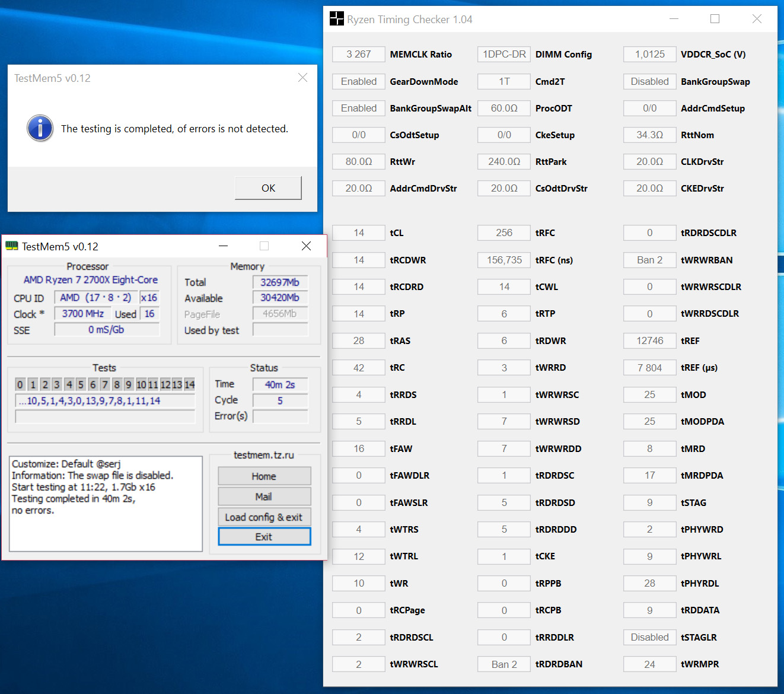Click the 'testing is completed' message text
Viewport: 784px width, 694px height.
[x=174, y=129]
